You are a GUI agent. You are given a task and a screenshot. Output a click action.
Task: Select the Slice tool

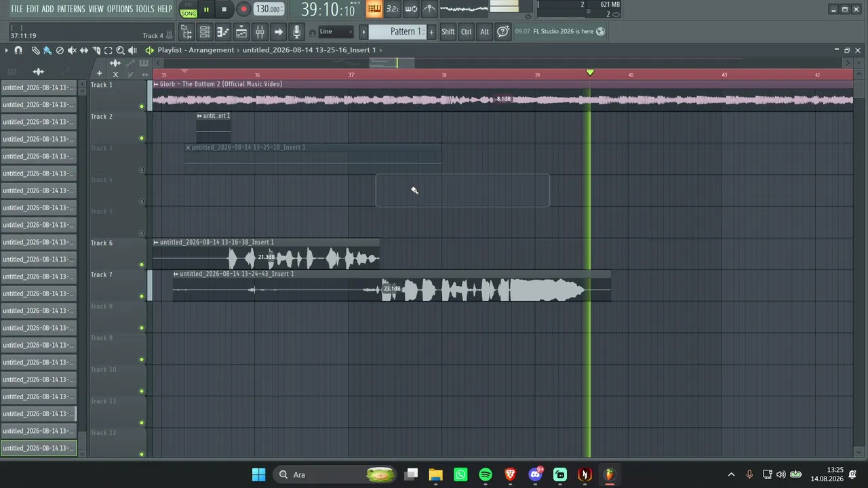pyautogui.click(x=96, y=50)
